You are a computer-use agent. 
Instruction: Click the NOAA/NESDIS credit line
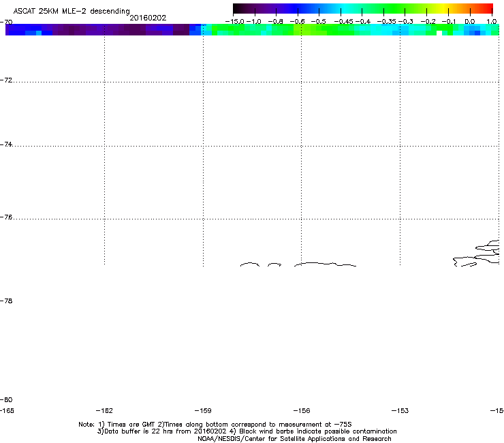294,438
